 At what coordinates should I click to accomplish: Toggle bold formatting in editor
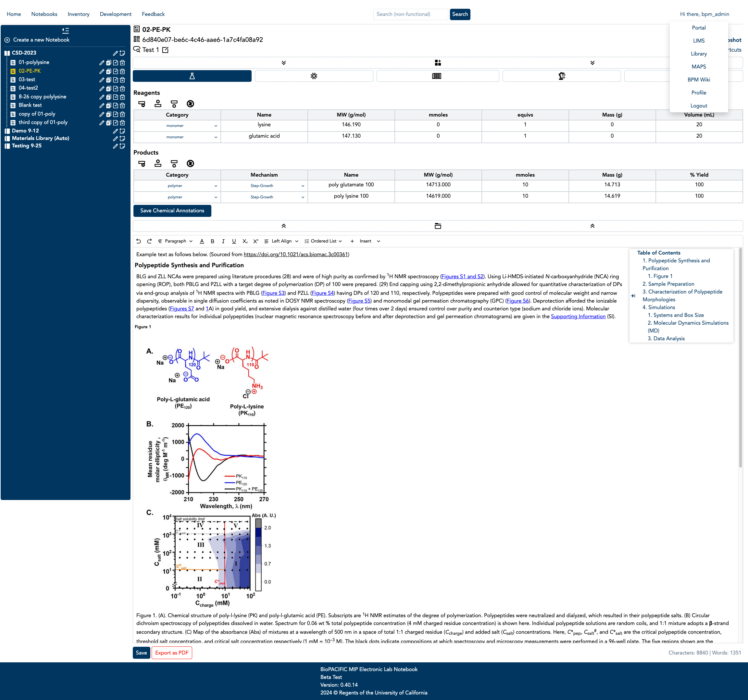[212, 241]
